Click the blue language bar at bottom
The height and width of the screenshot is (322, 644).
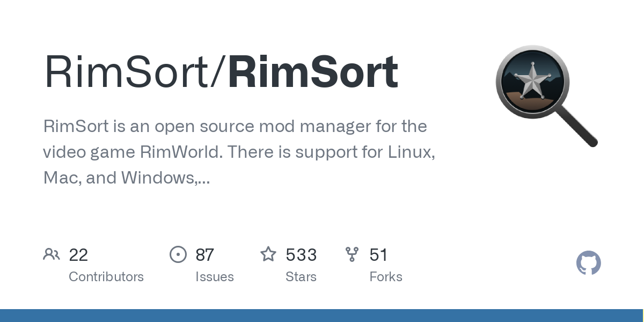(322, 316)
